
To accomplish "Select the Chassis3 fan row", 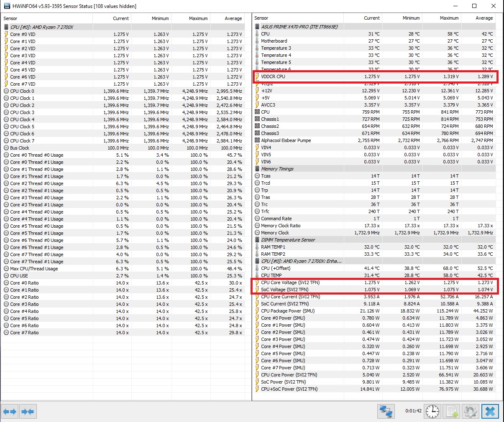I will (374, 133).
